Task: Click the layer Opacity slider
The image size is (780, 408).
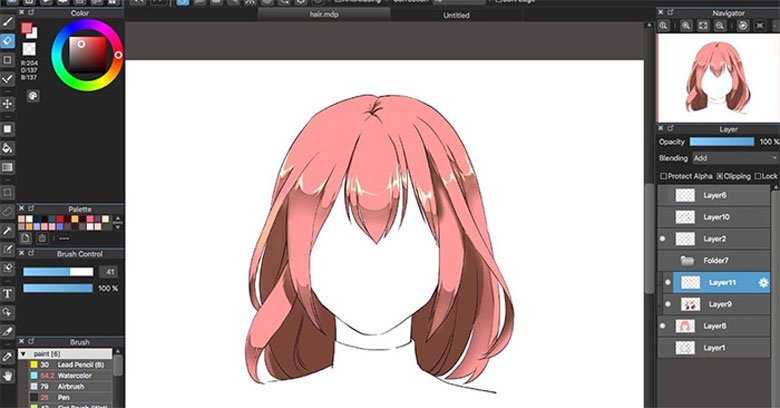Action: pyautogui.click(x=721, y=142)
